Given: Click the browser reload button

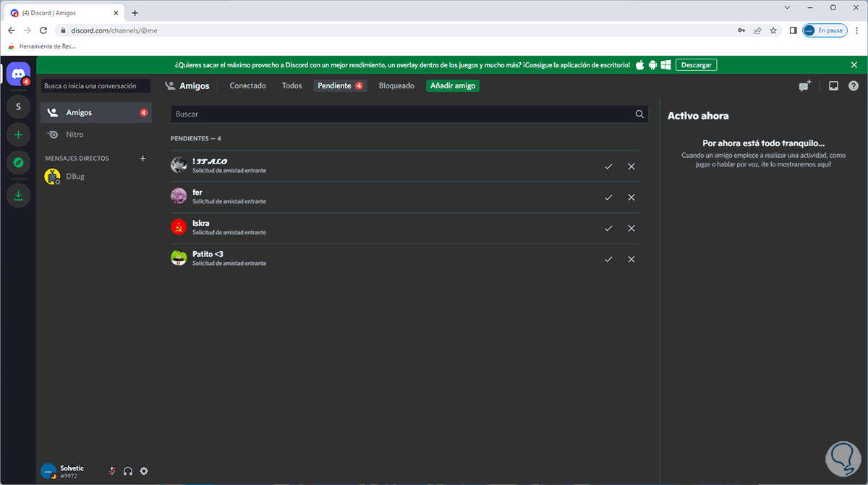Looking at the screenshot, I should pyautogui.click(x=43, y=30).
